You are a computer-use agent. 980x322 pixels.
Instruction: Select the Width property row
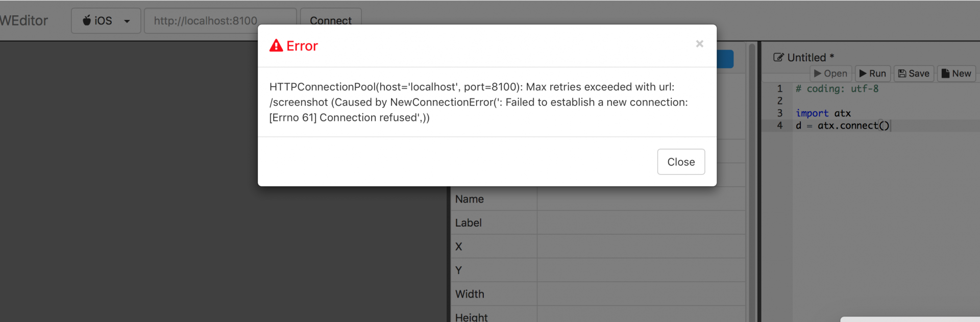[598, 294]
